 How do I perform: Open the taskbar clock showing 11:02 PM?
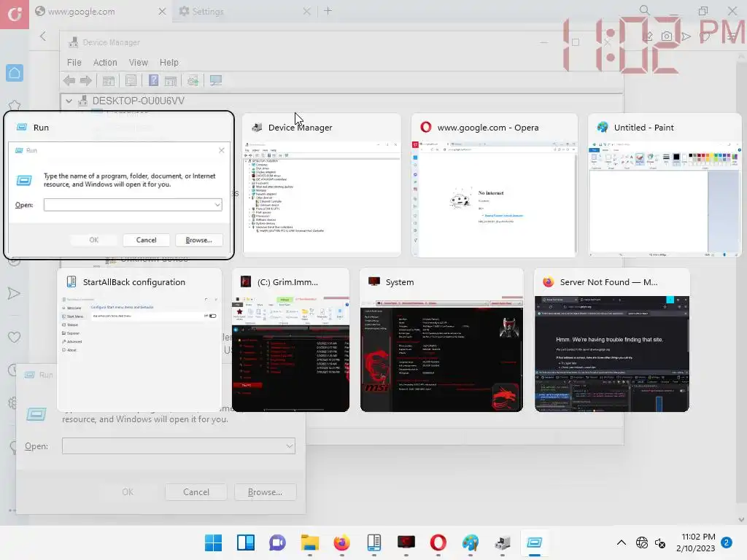(x=695, y=542)
